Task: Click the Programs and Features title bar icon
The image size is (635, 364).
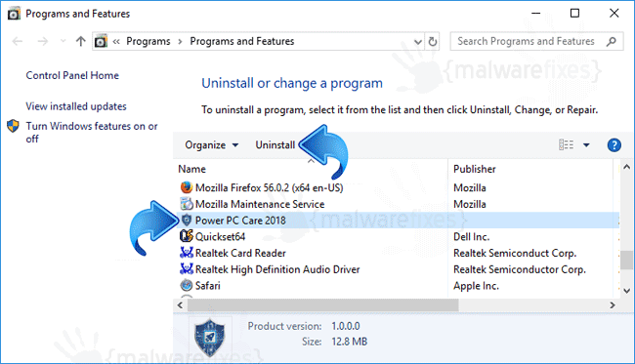Action: (14, 14)
